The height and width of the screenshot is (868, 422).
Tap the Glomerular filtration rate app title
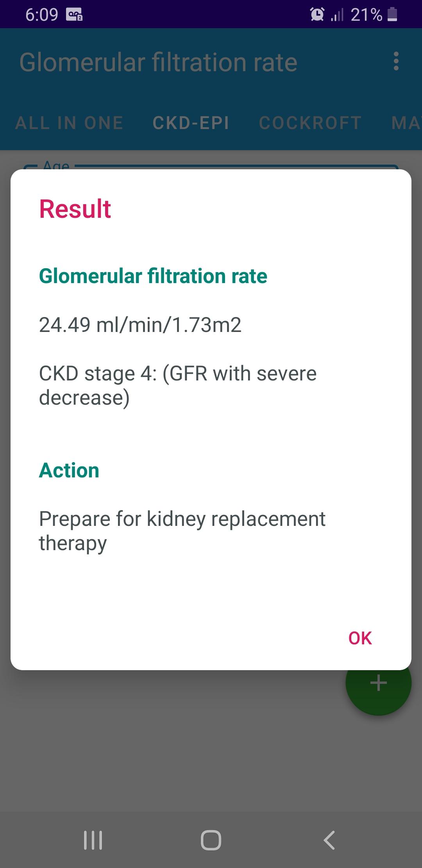(x=158, y=63)
